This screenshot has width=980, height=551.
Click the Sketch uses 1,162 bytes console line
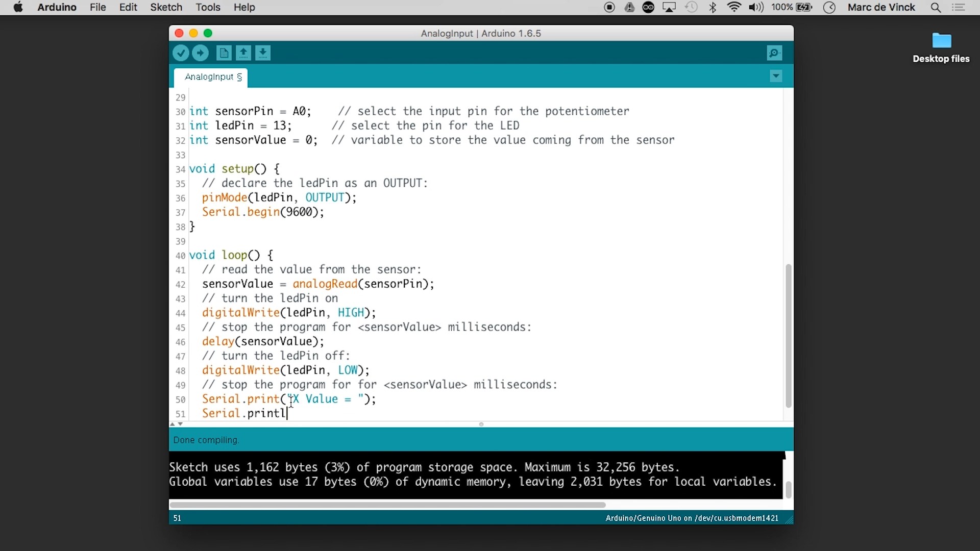click(x=425, y=467)
